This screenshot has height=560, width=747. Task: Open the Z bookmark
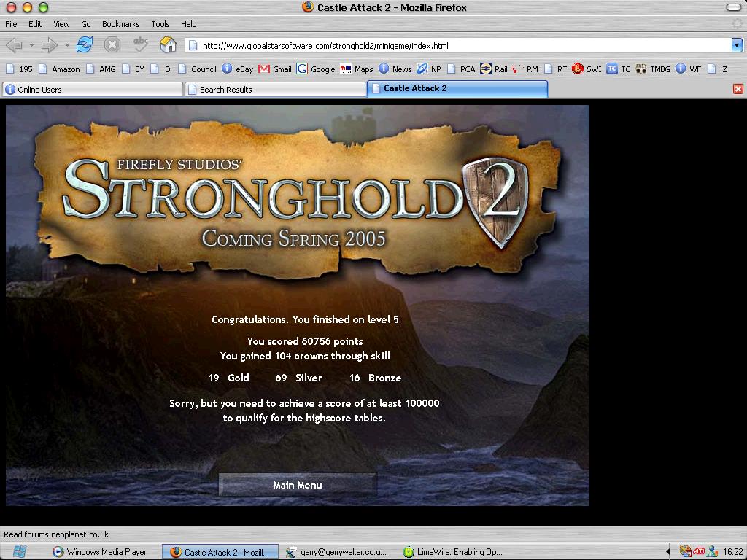[718, 69]
